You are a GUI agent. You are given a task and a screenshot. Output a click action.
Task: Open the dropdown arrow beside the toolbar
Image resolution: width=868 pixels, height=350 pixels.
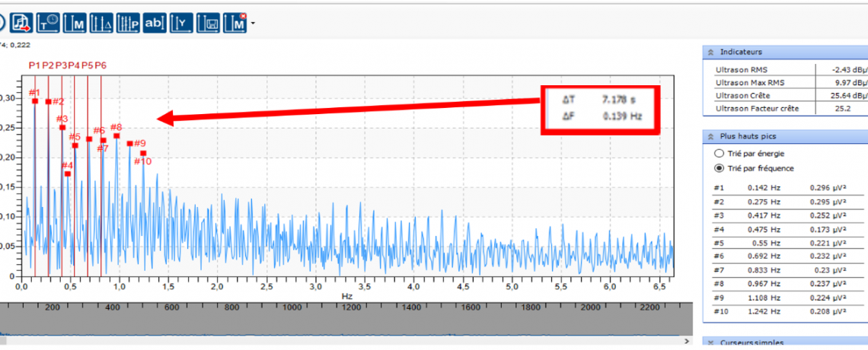253,24
